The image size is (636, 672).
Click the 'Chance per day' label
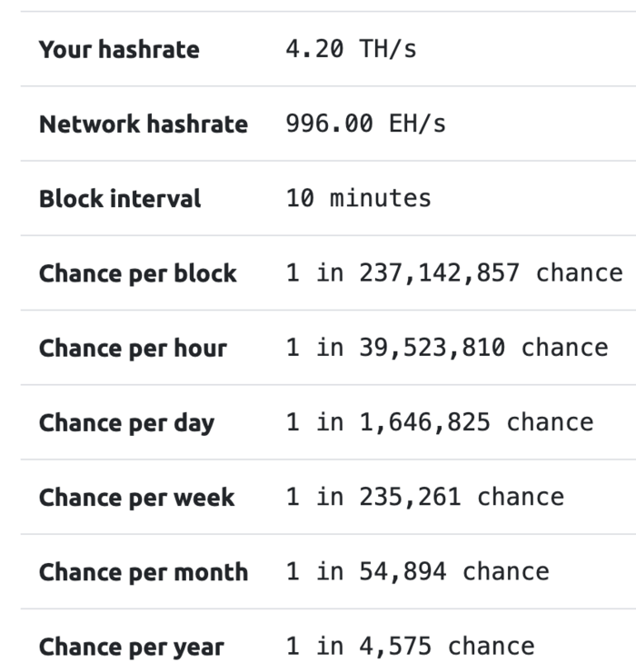pos(127,423)
